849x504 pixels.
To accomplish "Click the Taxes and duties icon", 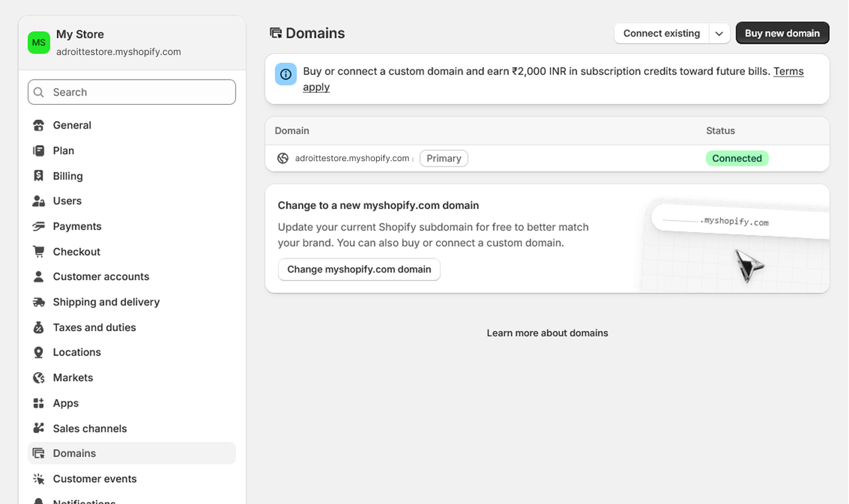I will pos(38,327).
